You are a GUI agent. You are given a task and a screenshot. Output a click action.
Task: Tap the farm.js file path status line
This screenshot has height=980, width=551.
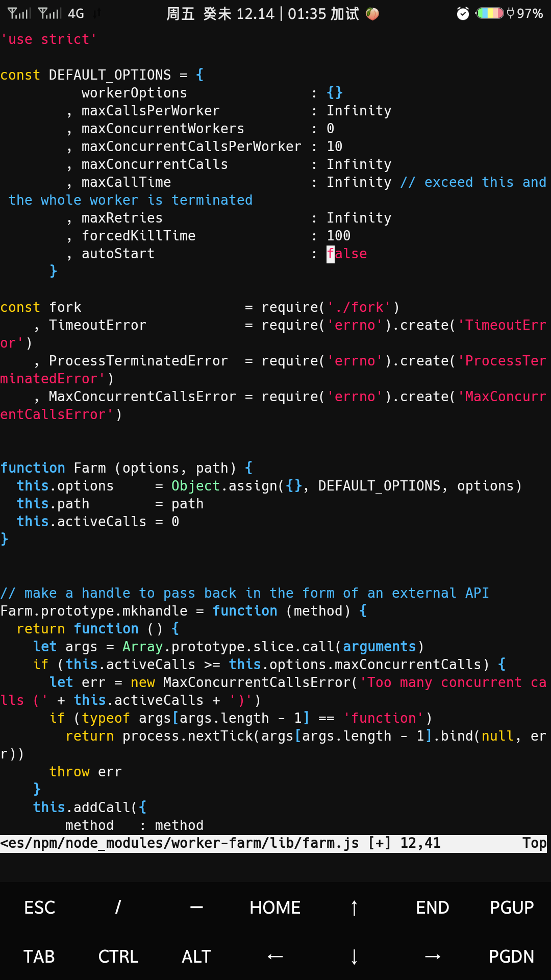point(220,843)
